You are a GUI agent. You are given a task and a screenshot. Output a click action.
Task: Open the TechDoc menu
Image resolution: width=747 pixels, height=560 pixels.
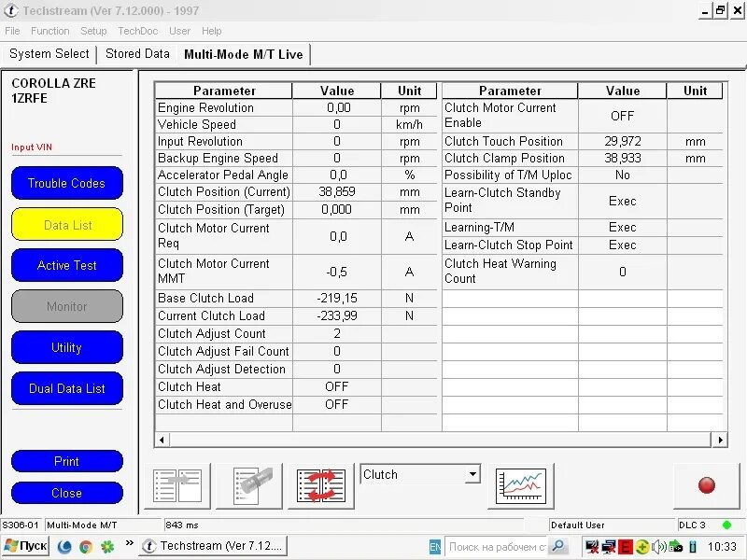click(137, 31)
